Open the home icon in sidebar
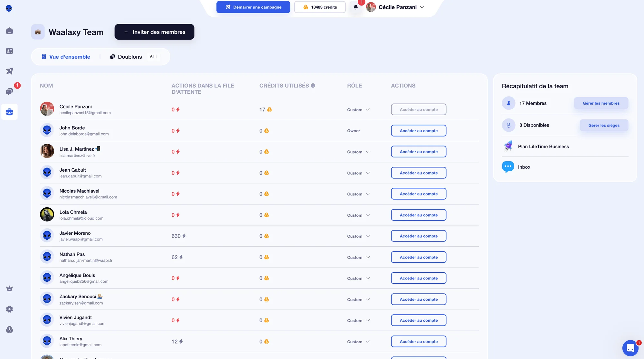 (9, 31)
